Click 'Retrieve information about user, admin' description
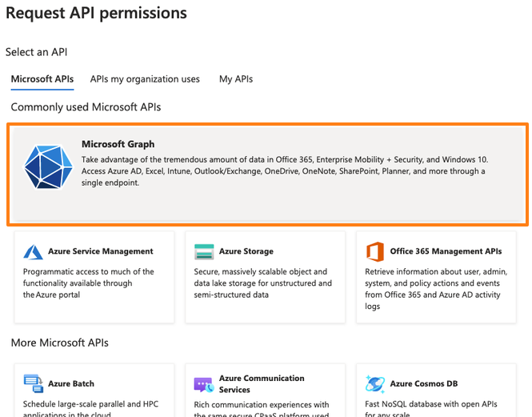 point(436,289)
